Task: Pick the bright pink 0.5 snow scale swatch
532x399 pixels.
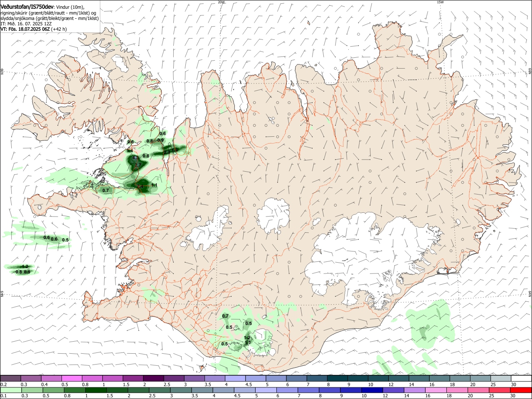Action: tap(71, 378)
